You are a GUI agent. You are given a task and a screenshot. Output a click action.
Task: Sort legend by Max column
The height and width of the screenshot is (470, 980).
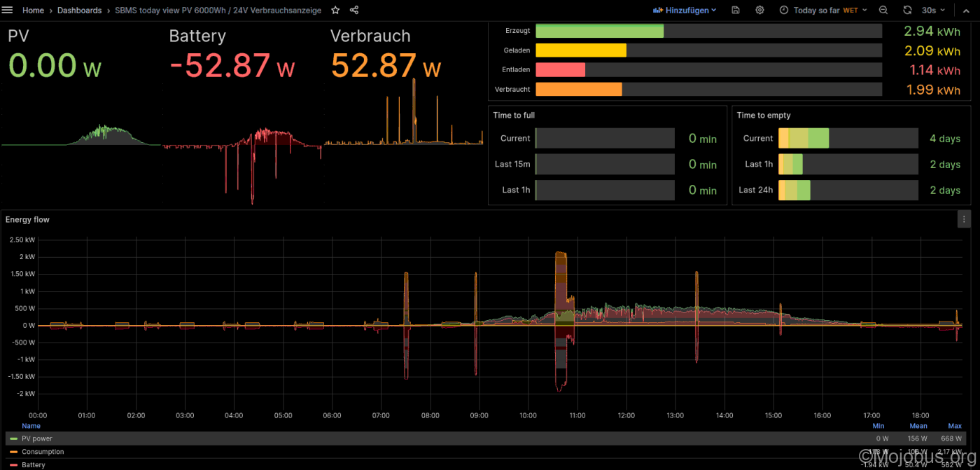pos(954,426)
